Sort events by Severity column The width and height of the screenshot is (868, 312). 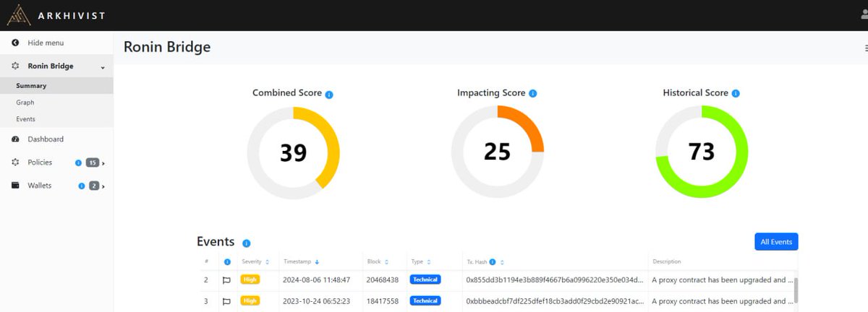(x=268, y=261)
